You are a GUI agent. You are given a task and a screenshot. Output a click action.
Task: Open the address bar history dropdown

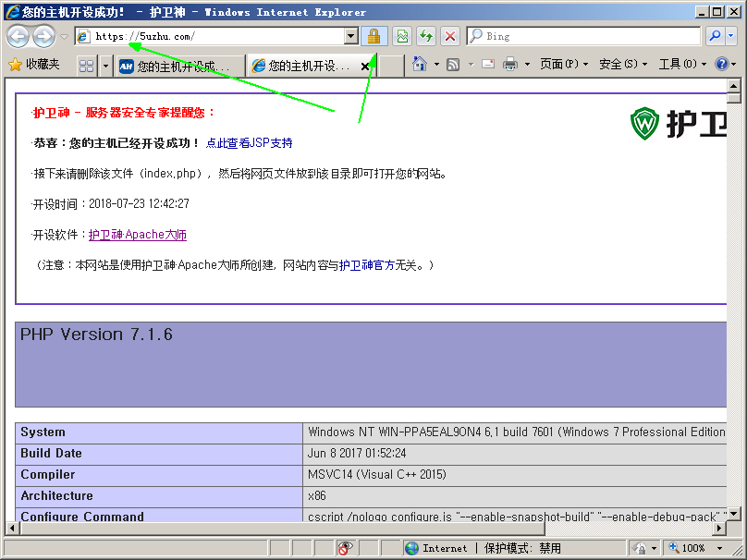click(x=350, y=36)
